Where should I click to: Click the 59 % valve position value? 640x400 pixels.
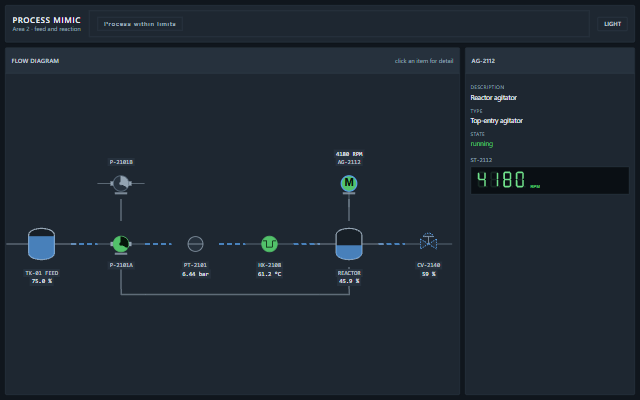coord(428,274)
